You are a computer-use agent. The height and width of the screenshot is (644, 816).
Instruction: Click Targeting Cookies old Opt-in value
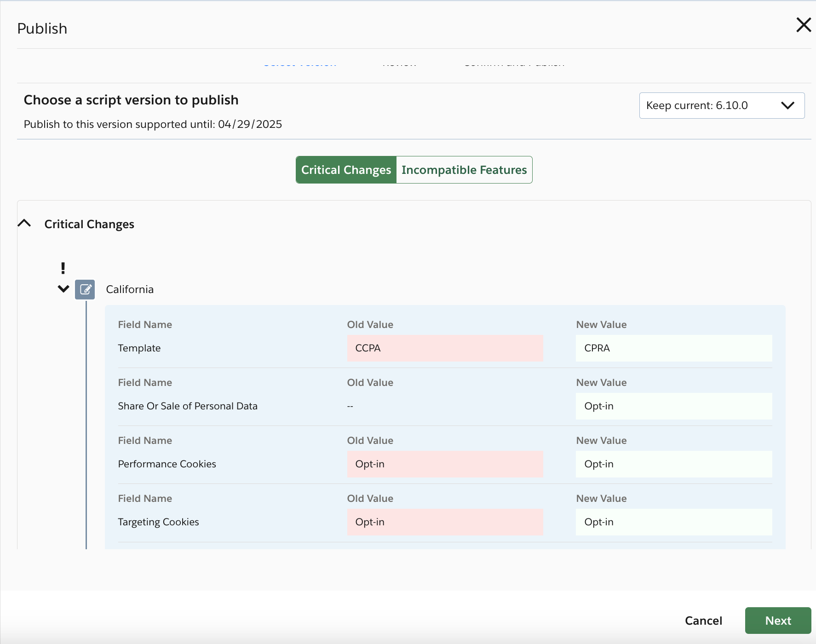click(x=444, y=522)
